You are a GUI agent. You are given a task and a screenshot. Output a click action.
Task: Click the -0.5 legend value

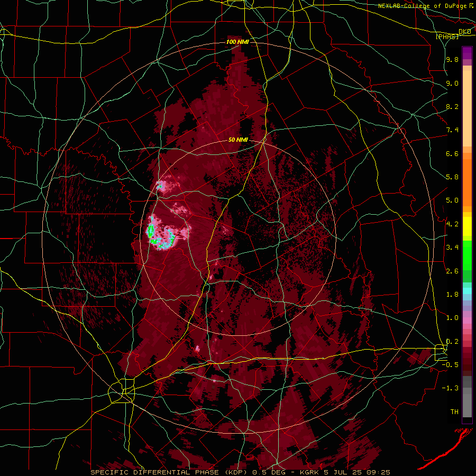(x=450, y=365)
